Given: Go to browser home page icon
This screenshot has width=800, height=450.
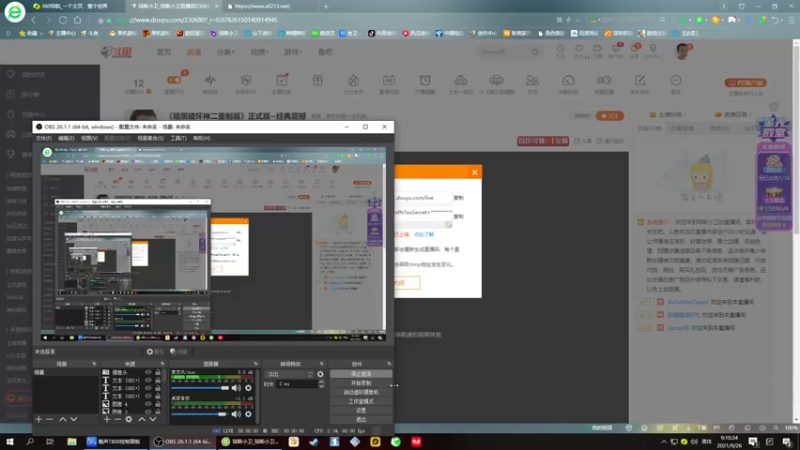Looking at the screenshot, I should pos(78,20).
